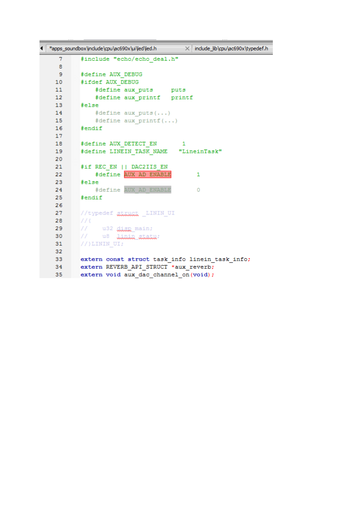Click the linein_task_info extern declaration
The height and width of the screenshot is (509, 360).
(165, 259)
